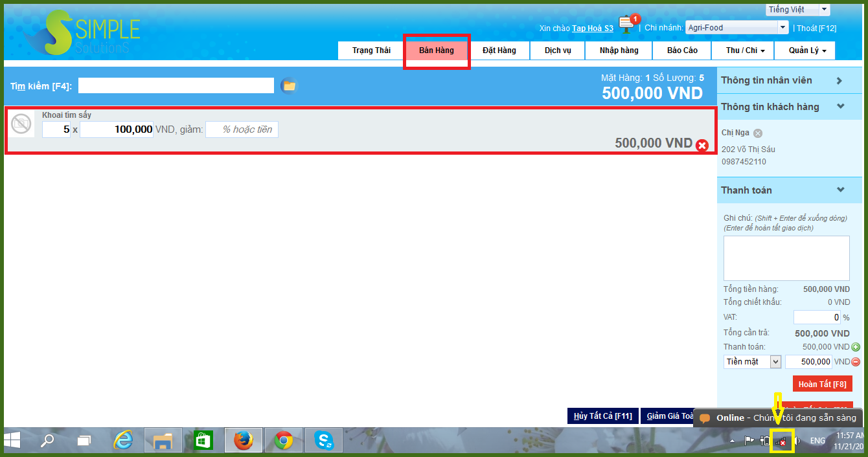Click the network status icon in the system tray
The width and height of the screenshot is (868, 457).
(x=782, y=441)
